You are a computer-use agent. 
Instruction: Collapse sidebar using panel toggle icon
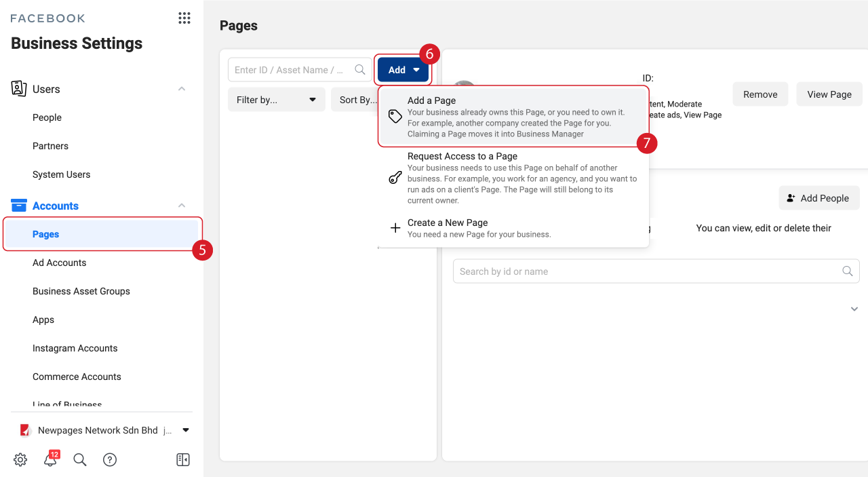[x=183, y=460]
